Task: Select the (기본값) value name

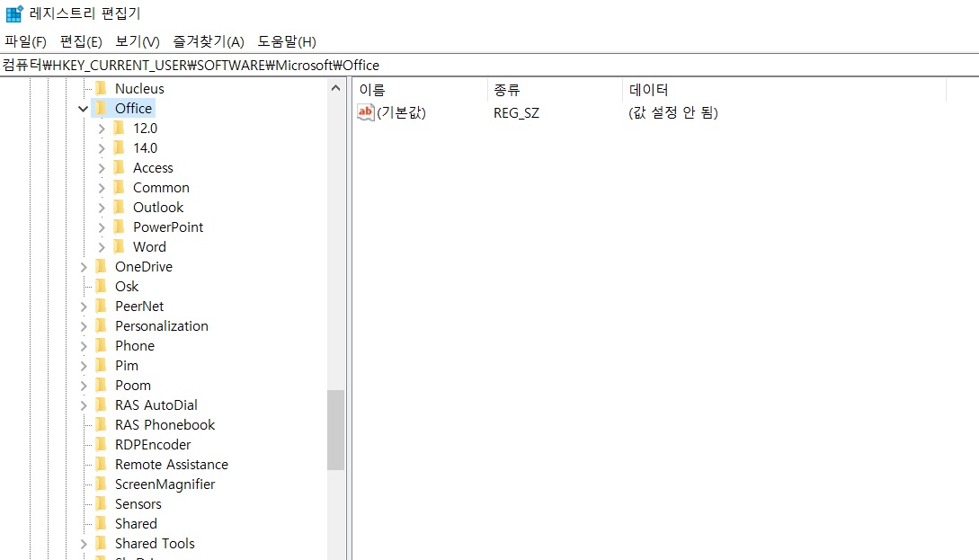Action: click(x=402, y=113)
